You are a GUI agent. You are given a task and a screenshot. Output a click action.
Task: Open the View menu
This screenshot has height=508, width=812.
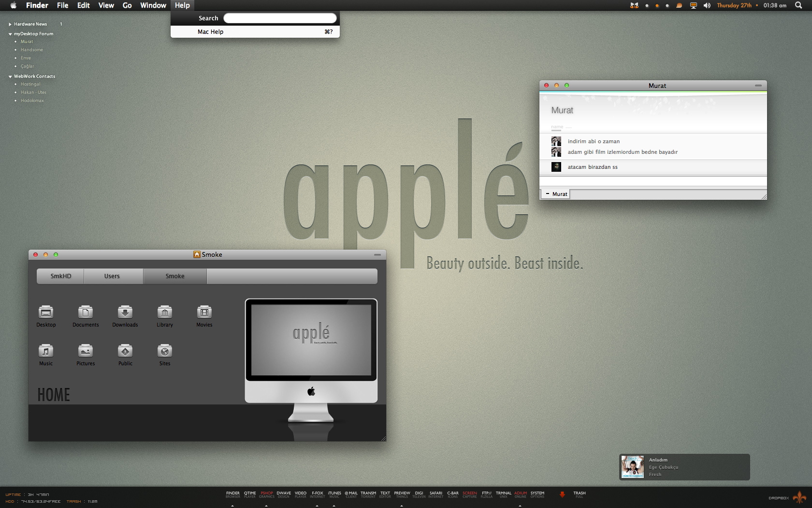106,5
